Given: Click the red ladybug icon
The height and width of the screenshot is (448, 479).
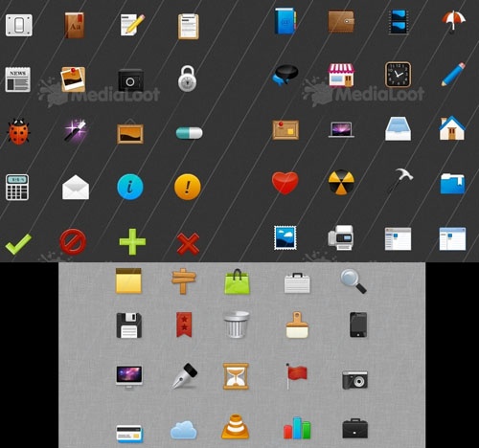Looking at the screenshot, I should tap(18, 131).
